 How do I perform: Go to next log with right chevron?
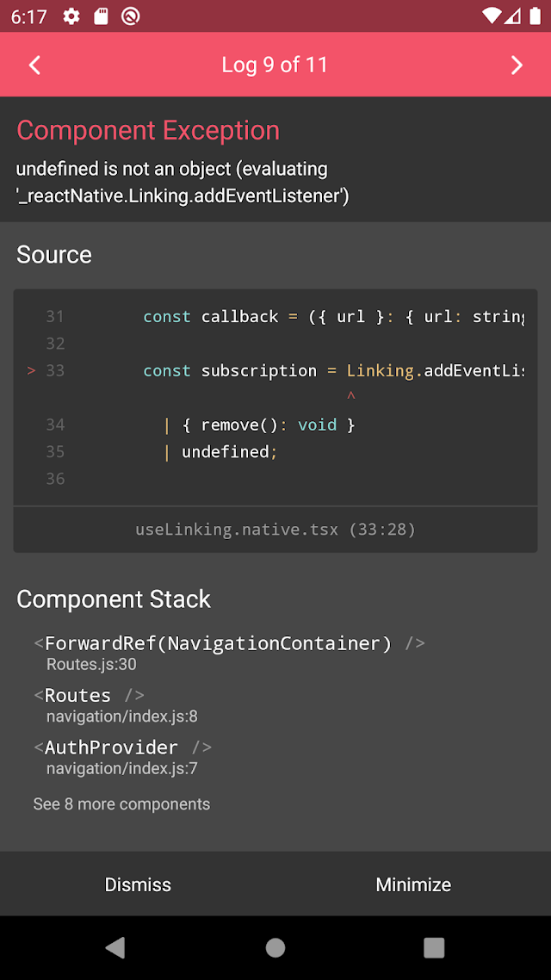click(x=517, y=65)
